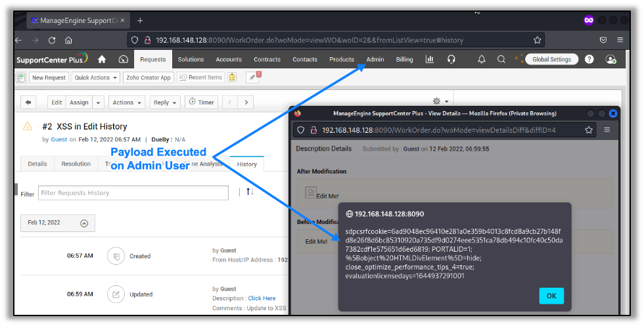Open the Accounts tab
This screenshot has width=644, height=326.
tap(229, 60)
